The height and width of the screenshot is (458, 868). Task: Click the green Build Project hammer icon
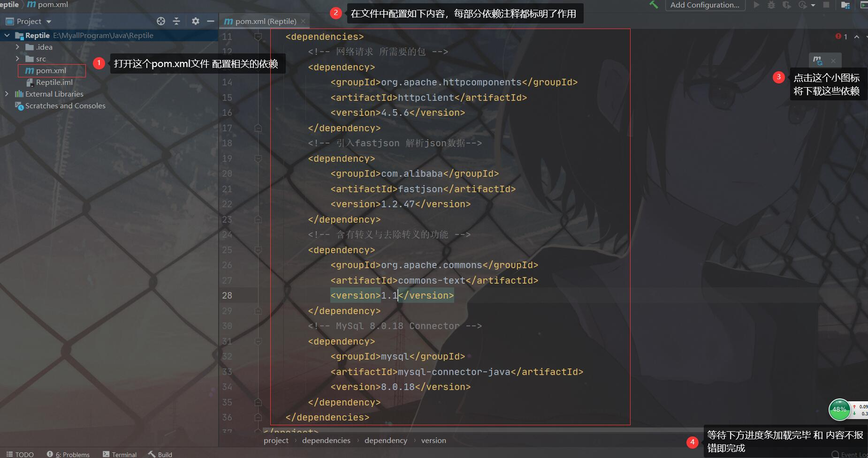(654, 5)
